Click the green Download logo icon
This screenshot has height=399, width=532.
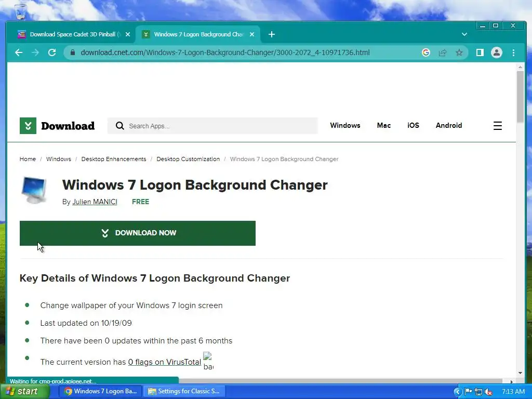(28, 126)
